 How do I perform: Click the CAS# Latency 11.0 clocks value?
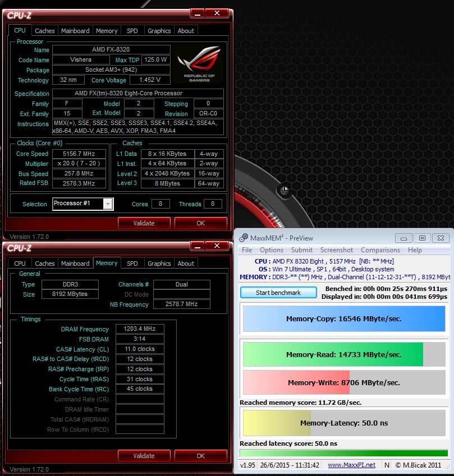(140, 349)
